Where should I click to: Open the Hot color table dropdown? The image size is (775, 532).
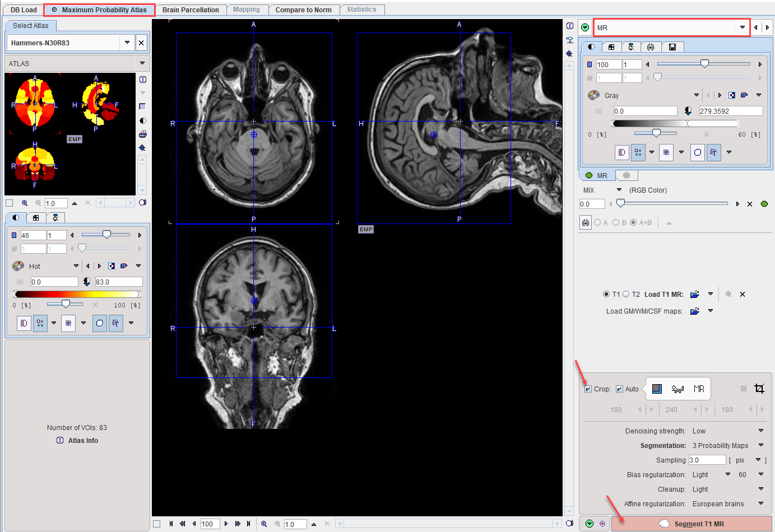(76, 266)
